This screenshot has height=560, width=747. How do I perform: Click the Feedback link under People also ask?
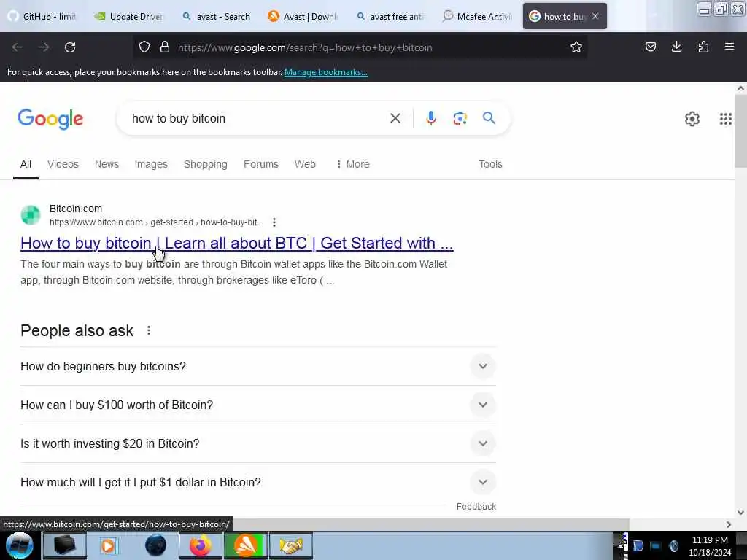pos(476,507)
